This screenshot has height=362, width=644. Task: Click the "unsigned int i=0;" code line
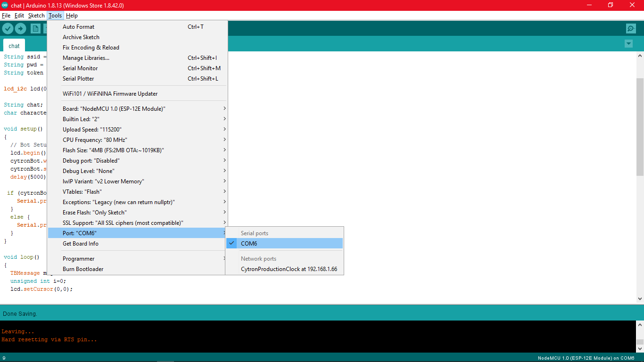(38, 281)
